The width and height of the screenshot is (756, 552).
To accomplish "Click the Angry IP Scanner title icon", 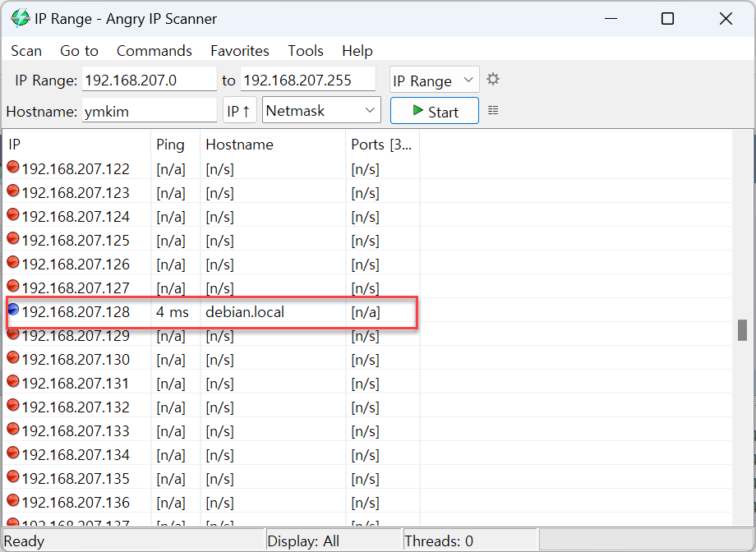I will coord(21,18).
